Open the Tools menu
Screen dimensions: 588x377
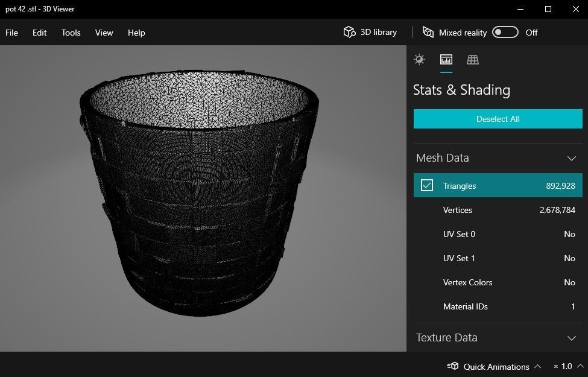point(71,33)
